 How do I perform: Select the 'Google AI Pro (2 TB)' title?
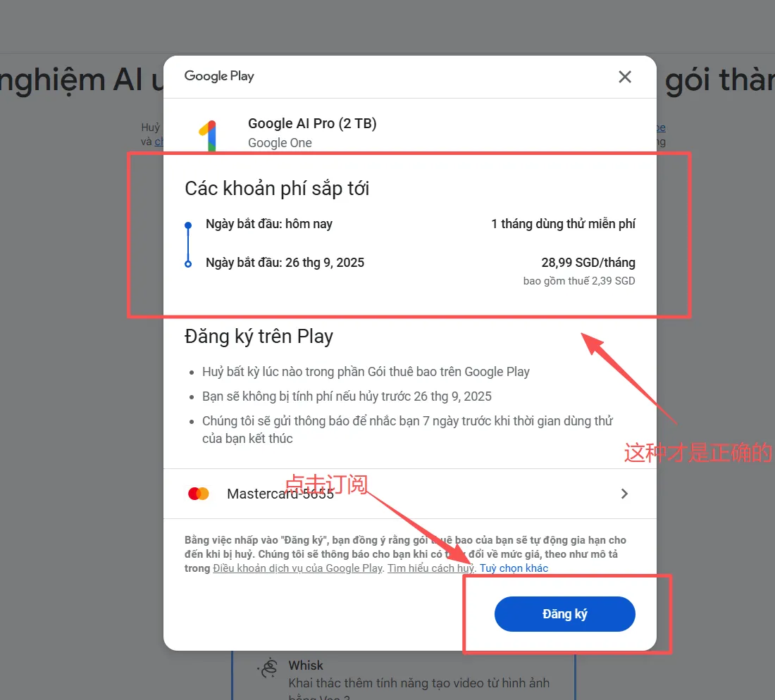(x=312, y=123)
